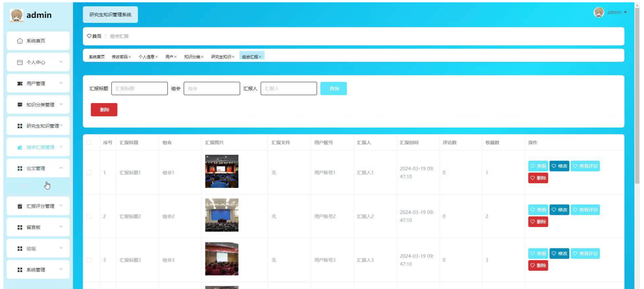Click 删除 for 汇报标题3 row

[538, 266]
